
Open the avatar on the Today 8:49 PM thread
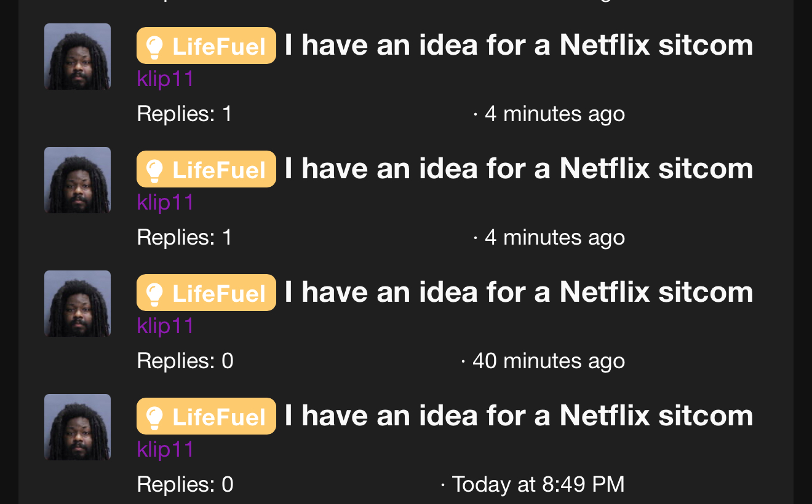click(x=78, y=427)
